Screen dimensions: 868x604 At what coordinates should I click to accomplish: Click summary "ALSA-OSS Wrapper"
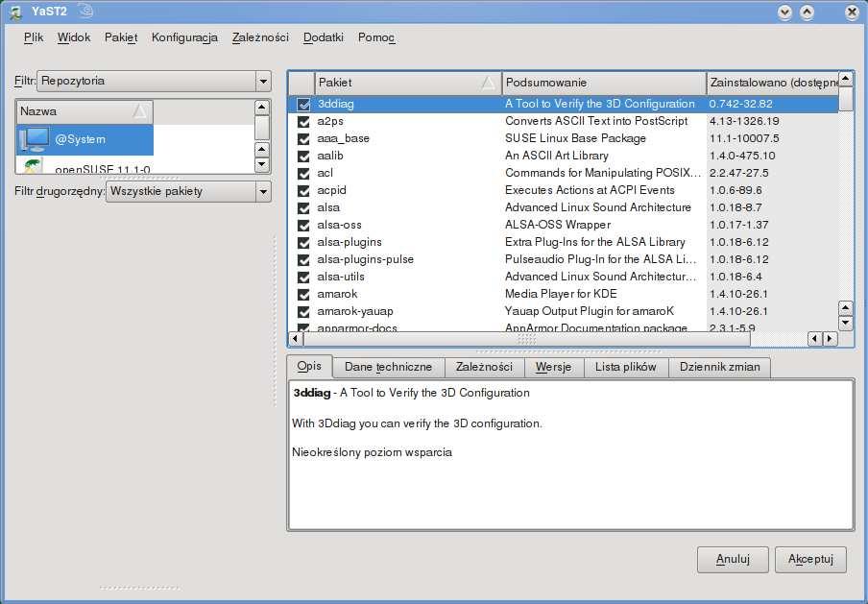pyautogui.click(x=558, y=225)
